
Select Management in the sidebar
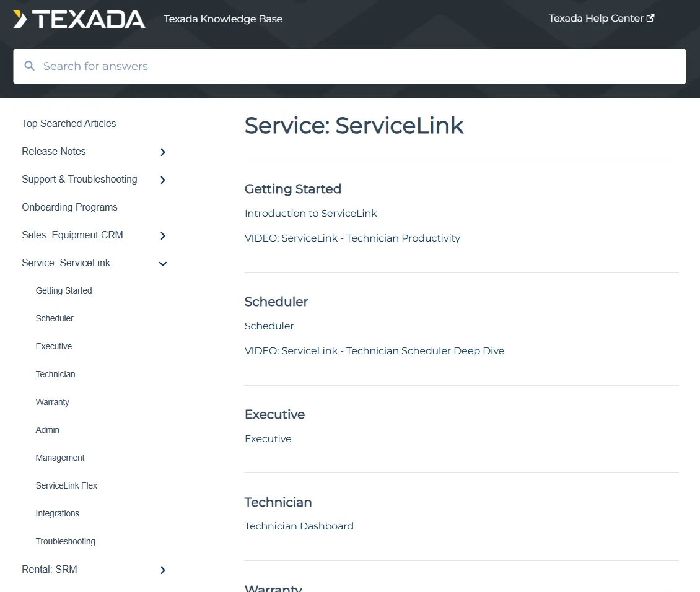(x=60, y=458)
